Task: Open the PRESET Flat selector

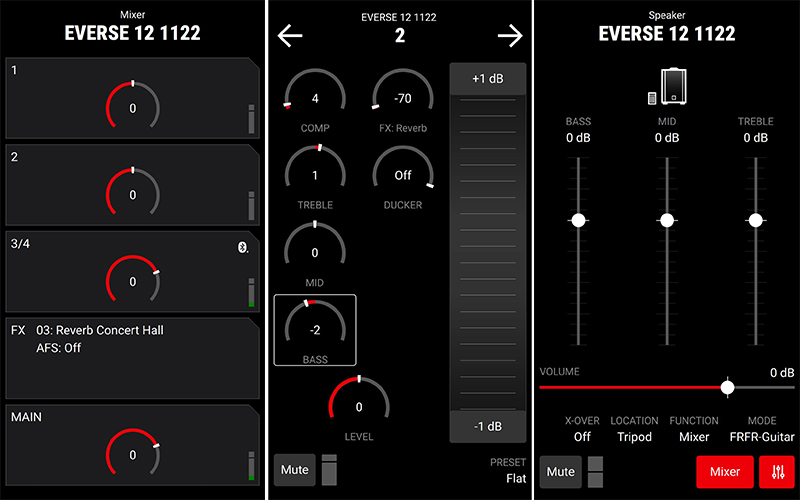Action: 508,470
